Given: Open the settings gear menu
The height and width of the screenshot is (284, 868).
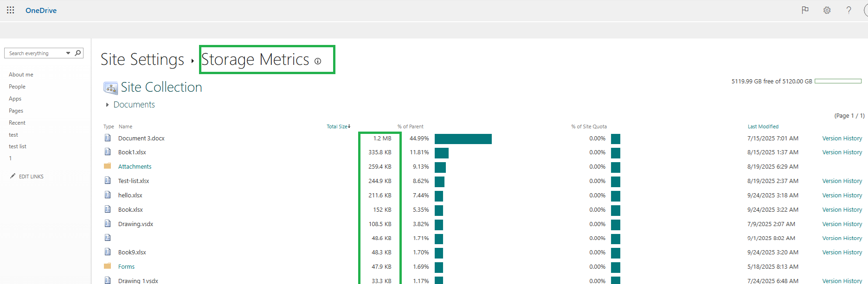Looking at the screenshot, I should (827, 10).
